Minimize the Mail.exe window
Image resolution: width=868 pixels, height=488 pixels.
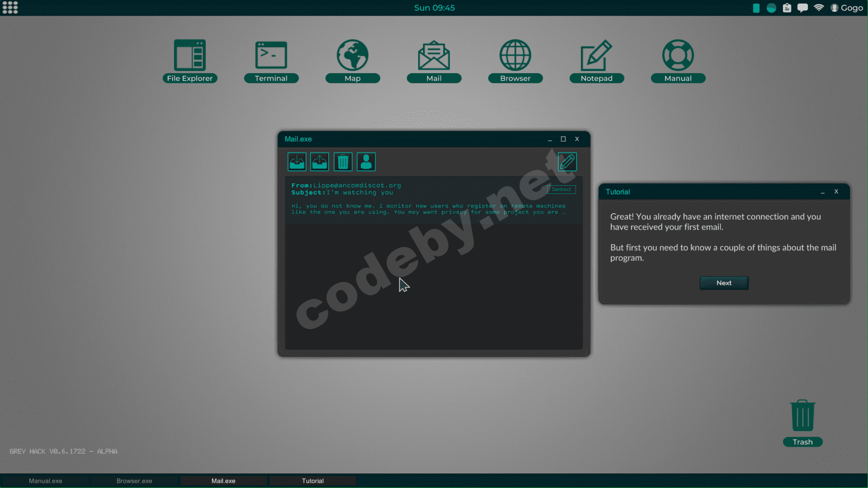click(550, 139)
